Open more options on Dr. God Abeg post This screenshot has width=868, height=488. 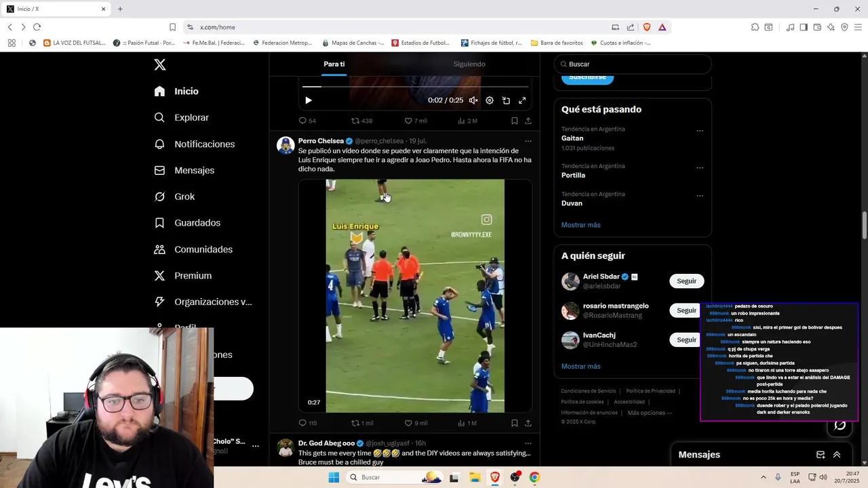tap(528, 443)
